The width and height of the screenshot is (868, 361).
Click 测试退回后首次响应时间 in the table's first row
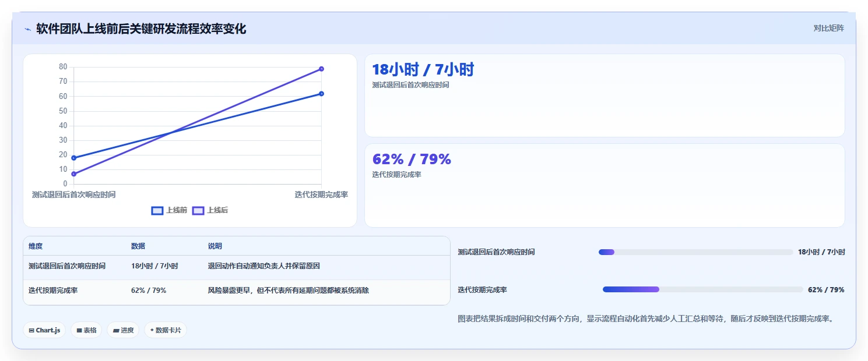(67, 266)
